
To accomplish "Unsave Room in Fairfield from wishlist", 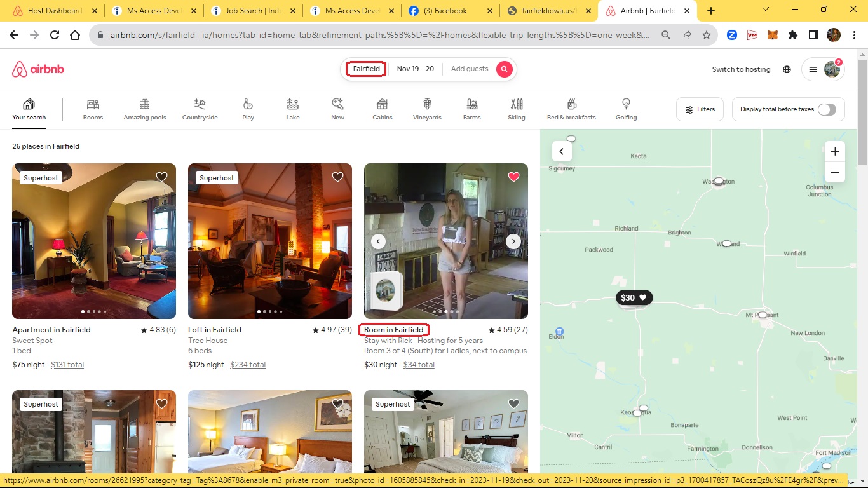I will [x=514, y=177].
